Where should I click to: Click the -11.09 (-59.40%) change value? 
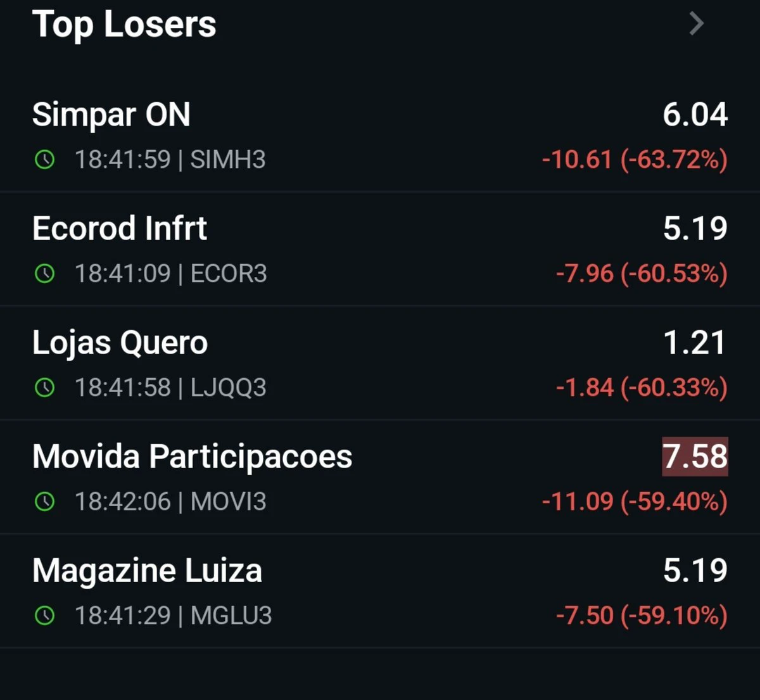(x=635, y=502)
